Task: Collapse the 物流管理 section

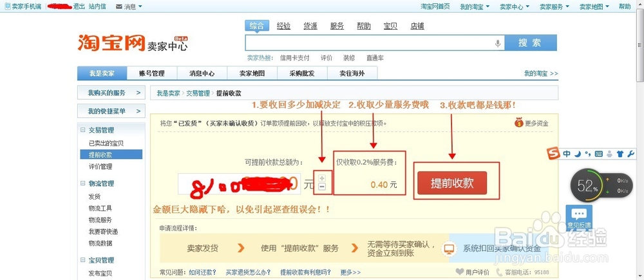Action: (82, 183)
